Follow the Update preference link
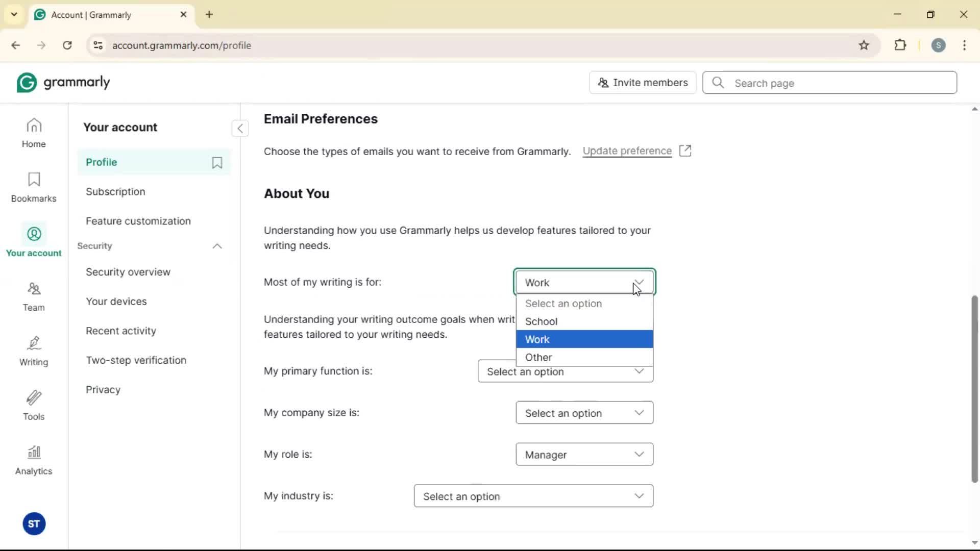Screen dimensions: 980x551 (627, 151)
